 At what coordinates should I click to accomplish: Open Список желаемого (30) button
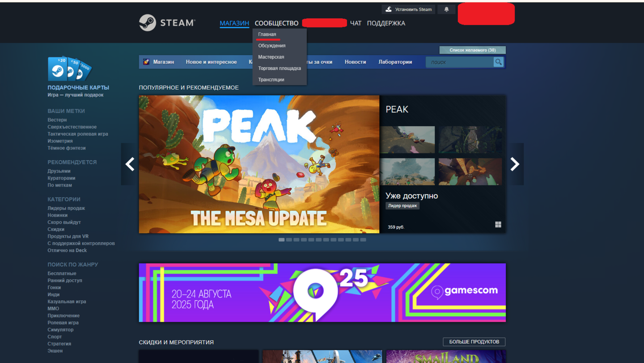pos(473,50)
